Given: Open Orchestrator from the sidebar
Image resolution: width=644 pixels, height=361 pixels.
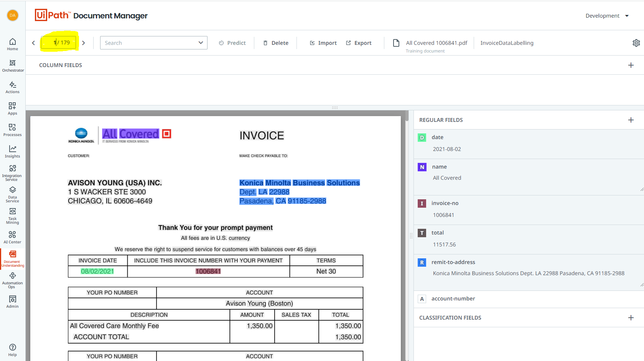Looking at the screenshot, I should point(13,66).
